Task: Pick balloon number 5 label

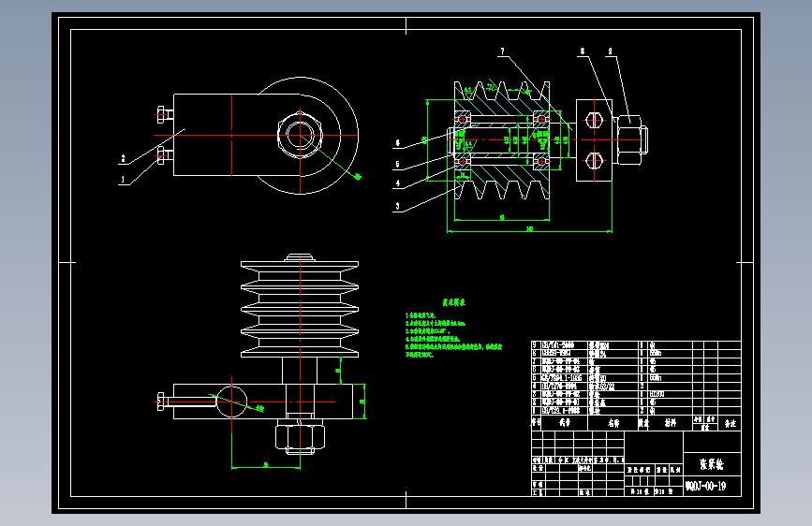Action: [x=397, y=164]
